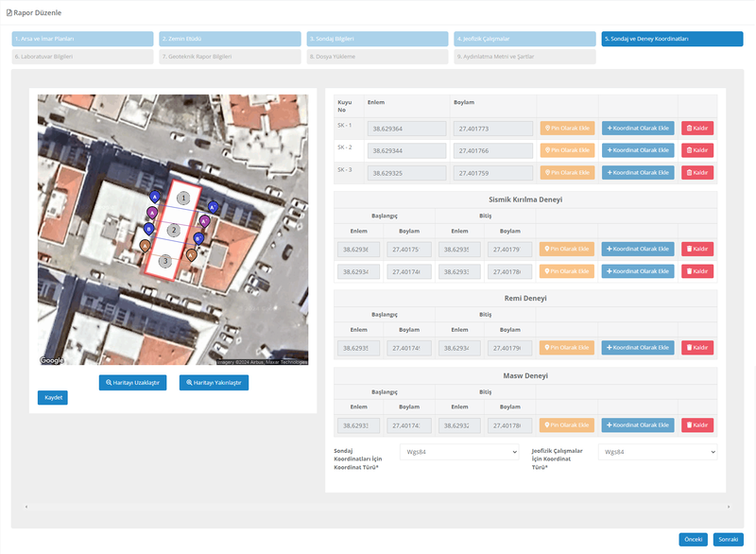Zoom in using Haritayı Yakınlaştır button

tap(214, 383)
